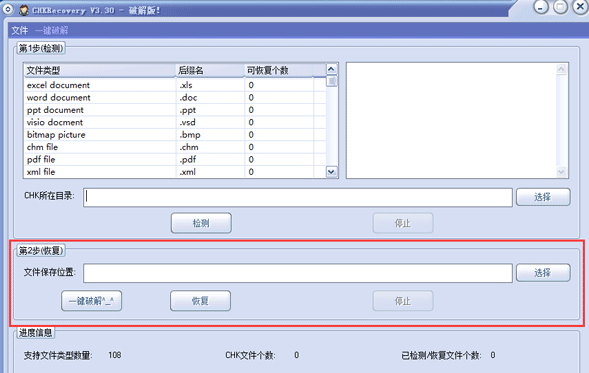
Task: Click 选择 next to CHK所在目录 field
Action: [x=543, y=197]
